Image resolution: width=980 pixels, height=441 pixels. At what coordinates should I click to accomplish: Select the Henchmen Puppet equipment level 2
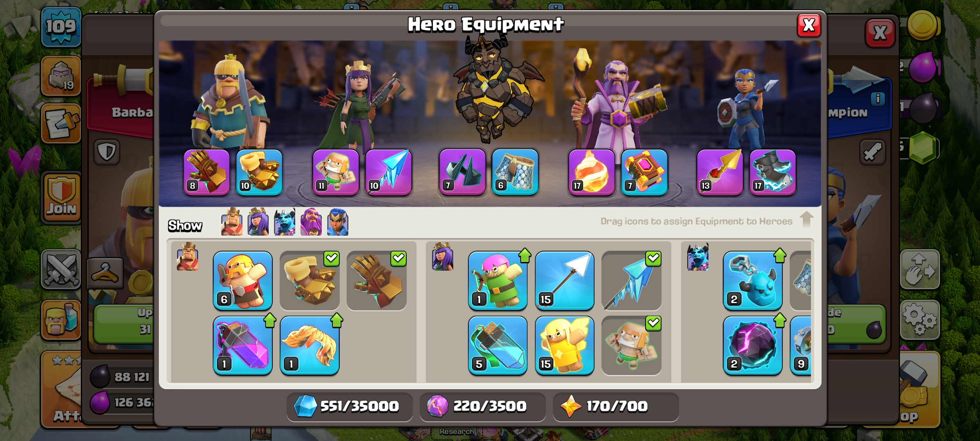click(753, 281)
